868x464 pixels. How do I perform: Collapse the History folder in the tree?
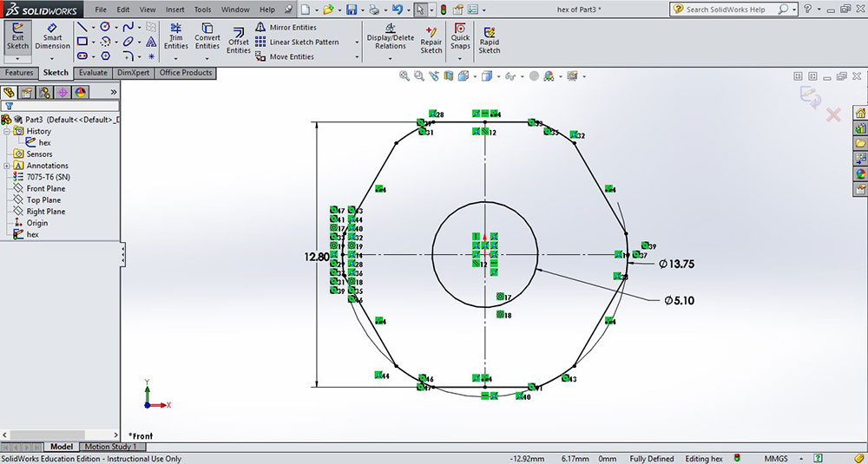[x=7, y=131]
